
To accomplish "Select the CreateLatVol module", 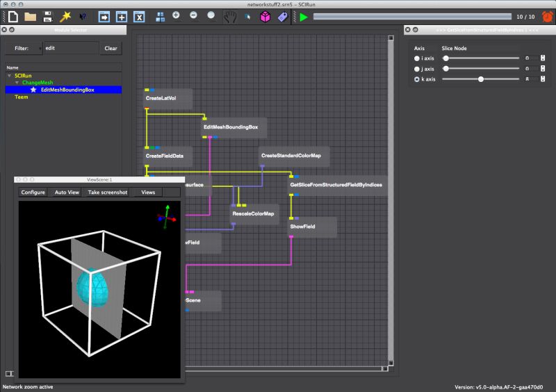I will click(168, 98).
